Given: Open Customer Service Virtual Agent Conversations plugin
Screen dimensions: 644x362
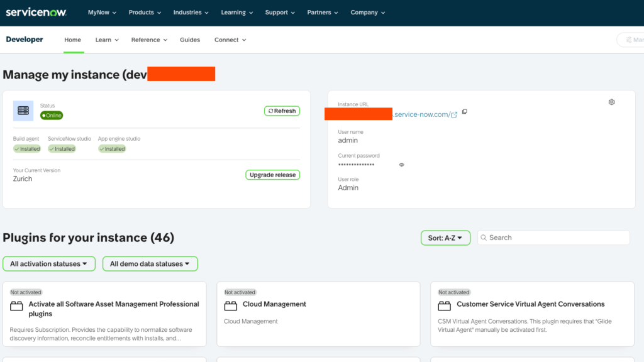Looking at the screenshot, I should pyautogui.click(x=531, y=304).
